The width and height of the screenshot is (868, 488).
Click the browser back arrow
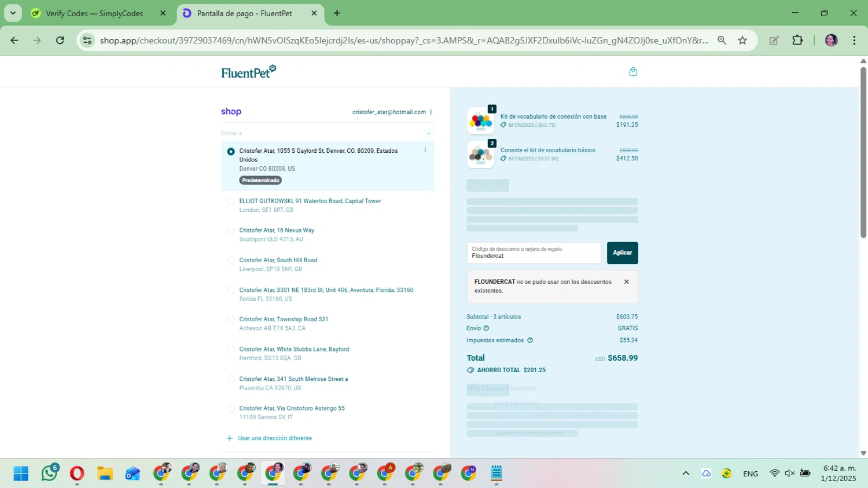coord(14,41)
